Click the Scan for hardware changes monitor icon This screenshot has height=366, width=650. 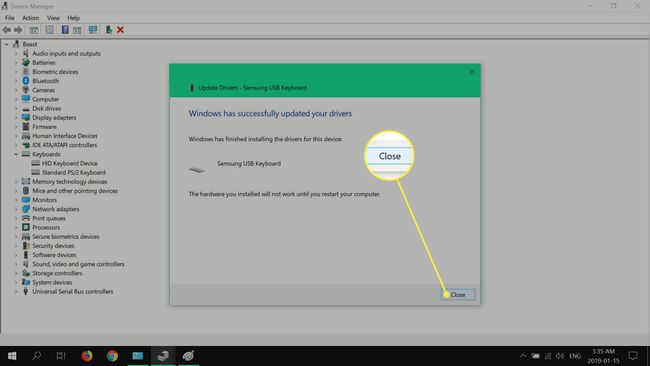[x=93, y=29]
